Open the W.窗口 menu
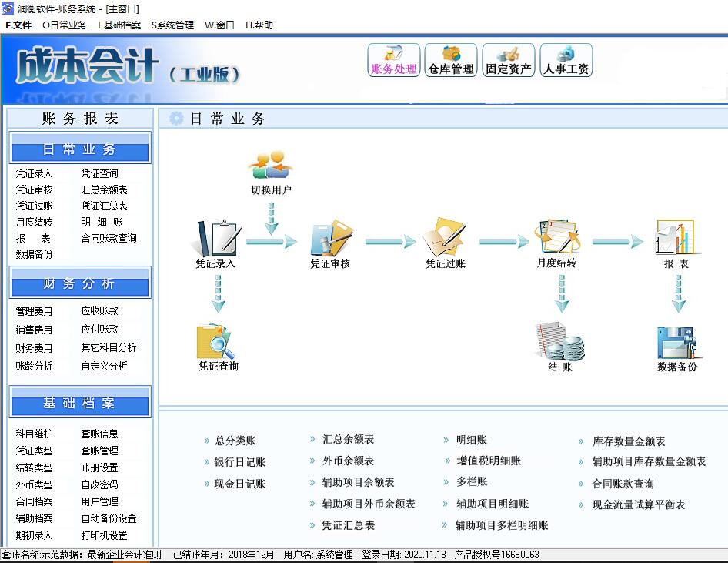 tap(219, 25)
